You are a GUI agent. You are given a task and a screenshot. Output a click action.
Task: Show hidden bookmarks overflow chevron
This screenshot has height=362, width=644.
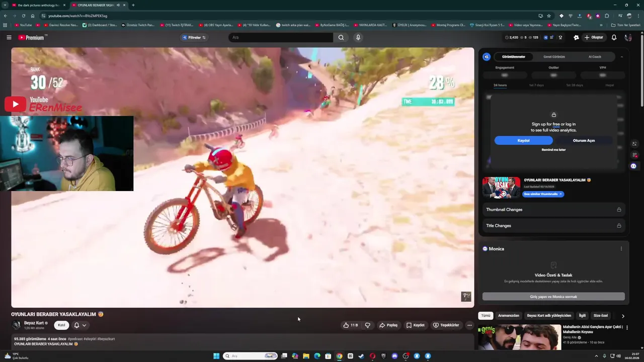[601, 25]
